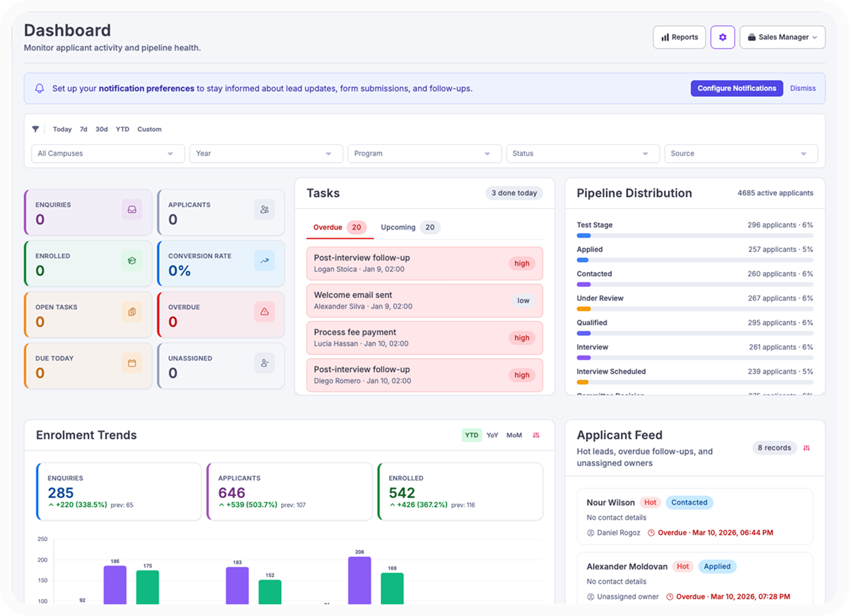
Task: Click the bell icon in notification banner
Action: (x=40, y=88)
